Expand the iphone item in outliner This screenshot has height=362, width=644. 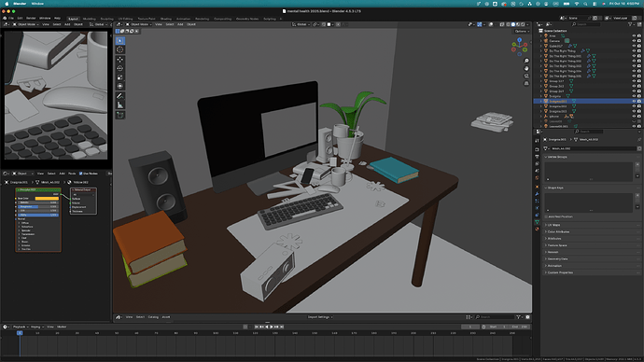pos(541,116)
